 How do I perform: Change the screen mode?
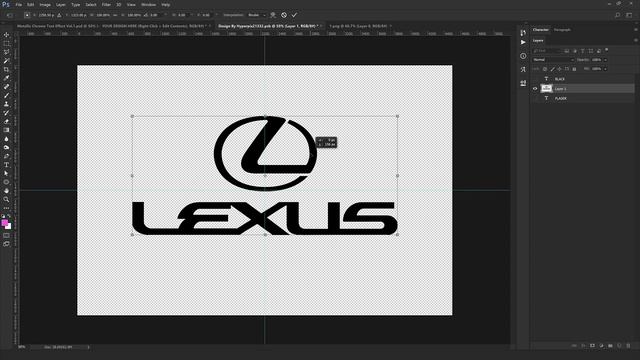click(x=6, y=244)
